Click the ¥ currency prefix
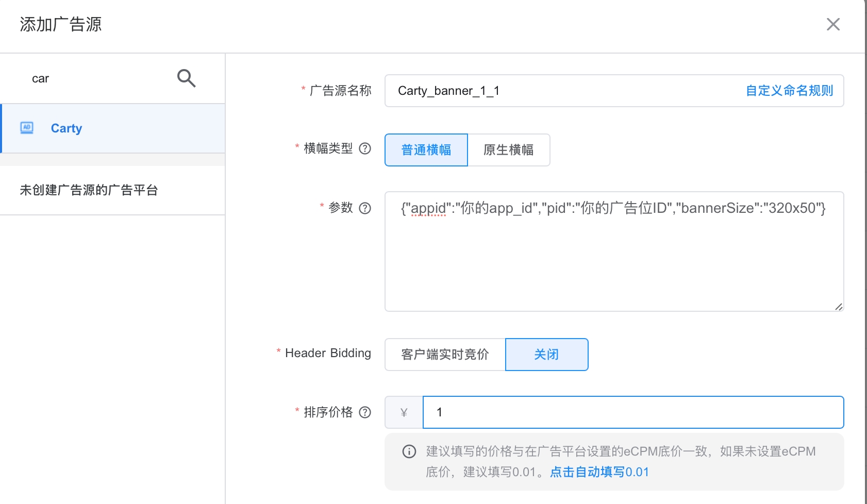 pyautogui.click(x=404, y=412)
